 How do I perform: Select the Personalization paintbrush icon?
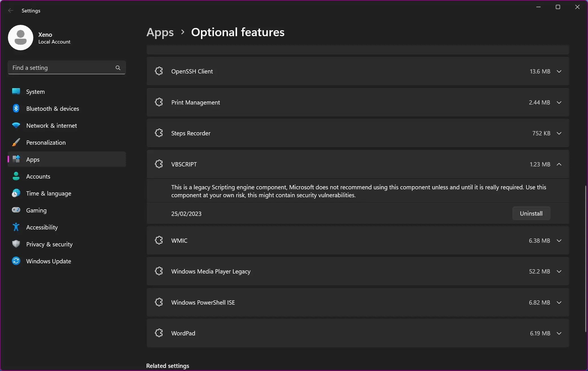pos(16,142)
